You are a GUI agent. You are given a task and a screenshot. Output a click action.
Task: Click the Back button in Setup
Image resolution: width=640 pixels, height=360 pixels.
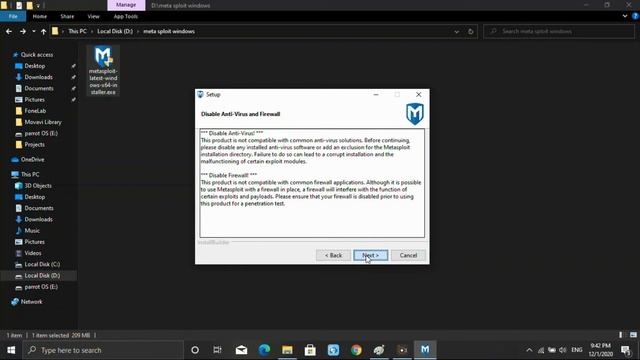tap(333, 255)
